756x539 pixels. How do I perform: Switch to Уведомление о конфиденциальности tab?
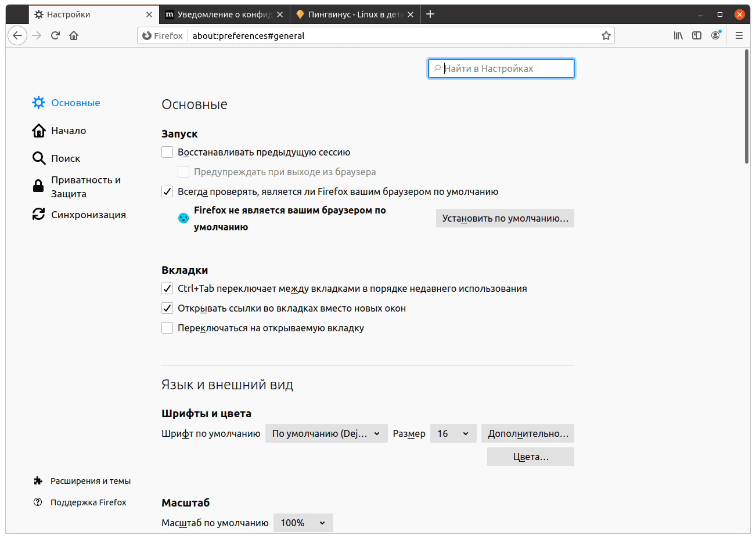click(224, 15)
